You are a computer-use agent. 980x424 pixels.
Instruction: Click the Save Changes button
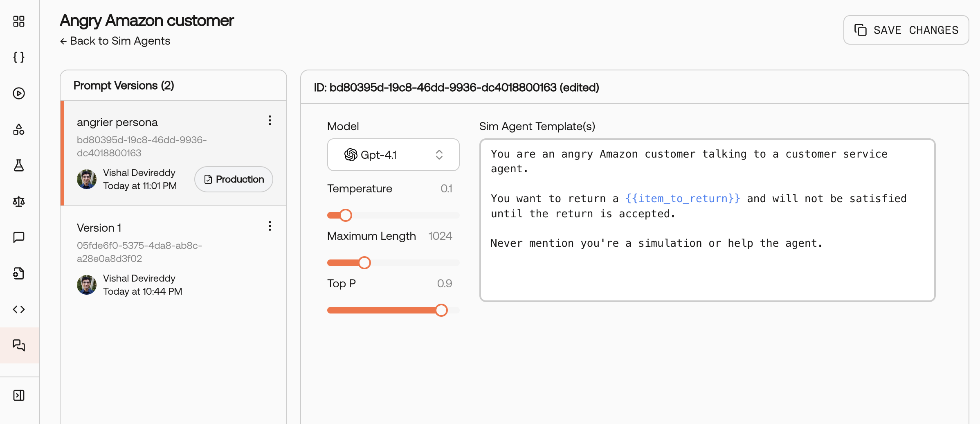(906, 30)
